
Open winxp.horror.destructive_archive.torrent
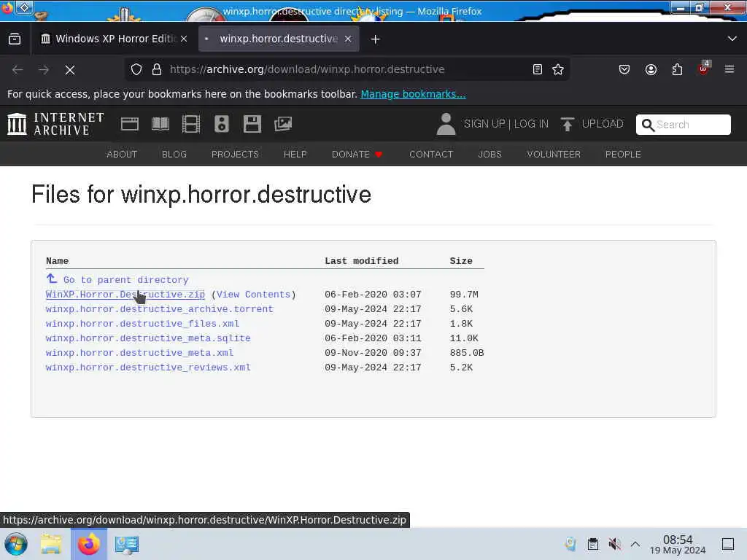coord(160,309)
